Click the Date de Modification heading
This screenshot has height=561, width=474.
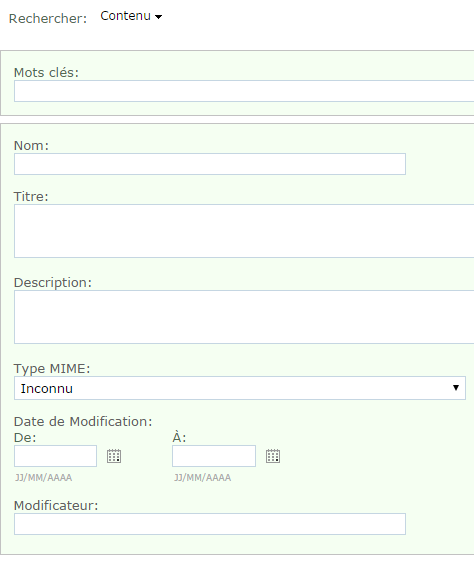pyautogui.click(x=83, y=421)
